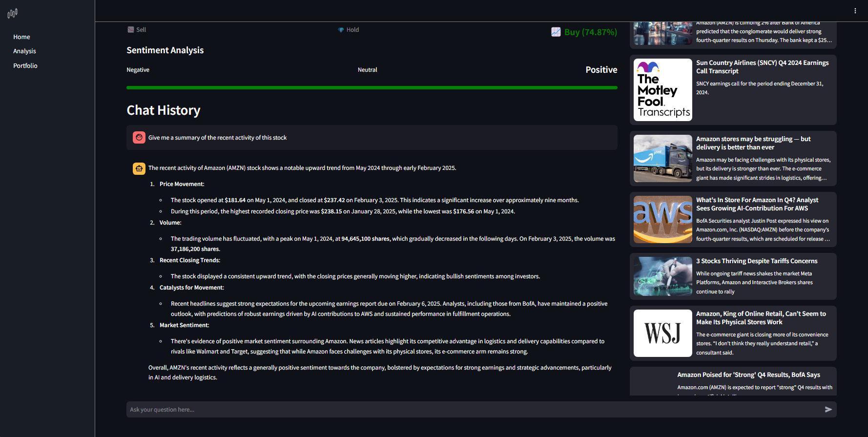Screen dimensions: 868x437
Task: Click the user avatar icon in chat
Action: pyautogui.click(x=139, y=138)
